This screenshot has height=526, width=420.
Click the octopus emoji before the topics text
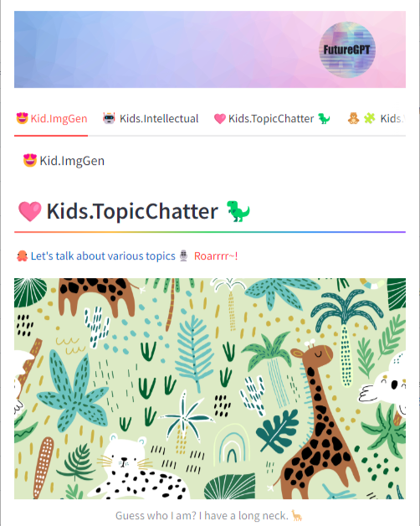(22, 256)
